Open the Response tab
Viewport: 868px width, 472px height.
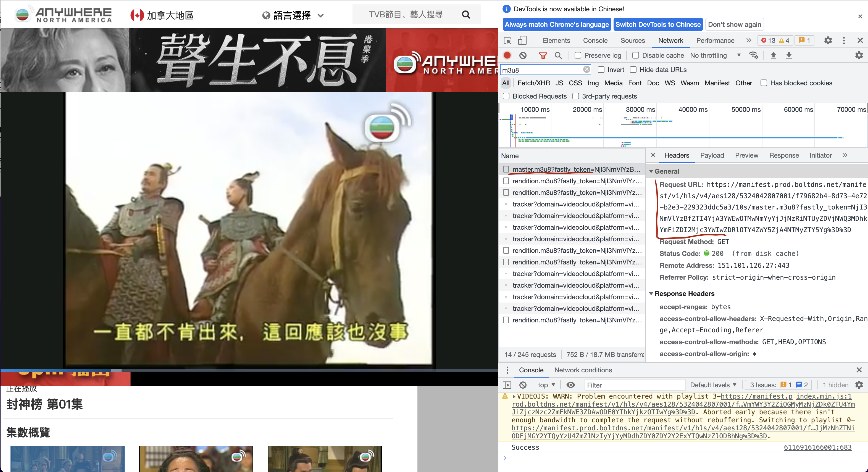click(x=784, y=155)
